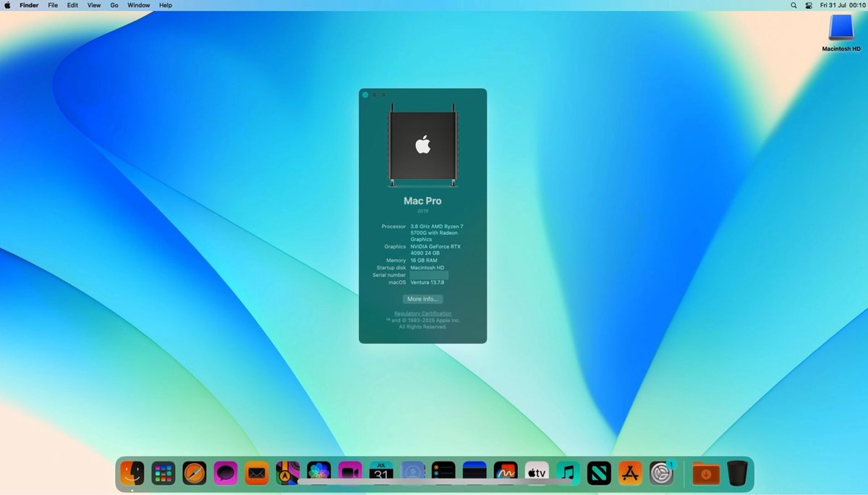Open Spotlight search in menu bar
The image size is (868, 495).
793,5
